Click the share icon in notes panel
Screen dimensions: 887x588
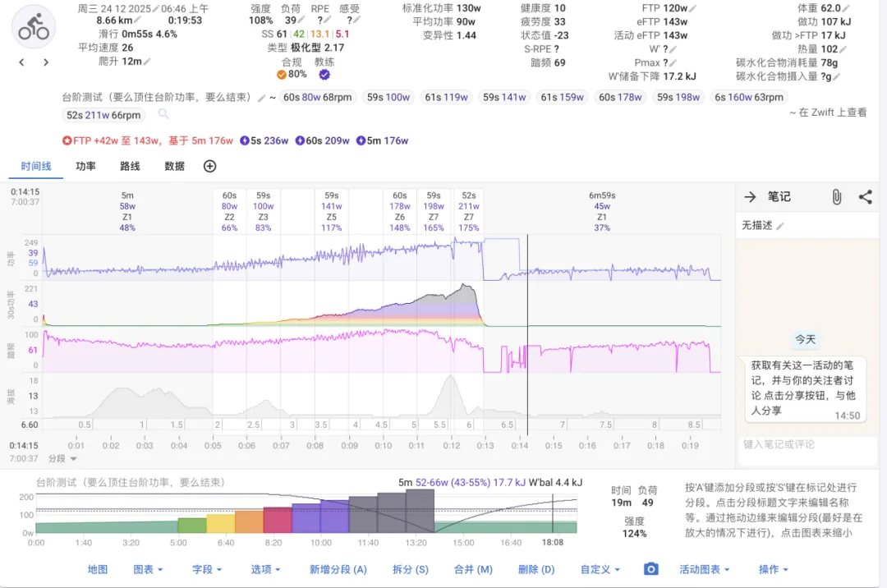click(865, 197)
